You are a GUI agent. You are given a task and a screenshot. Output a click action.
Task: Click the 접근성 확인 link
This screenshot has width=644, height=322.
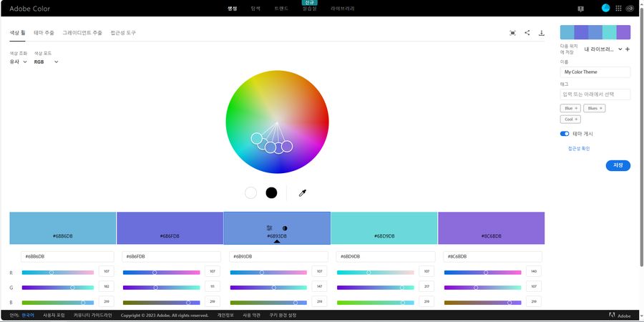[x=579, y=149]
